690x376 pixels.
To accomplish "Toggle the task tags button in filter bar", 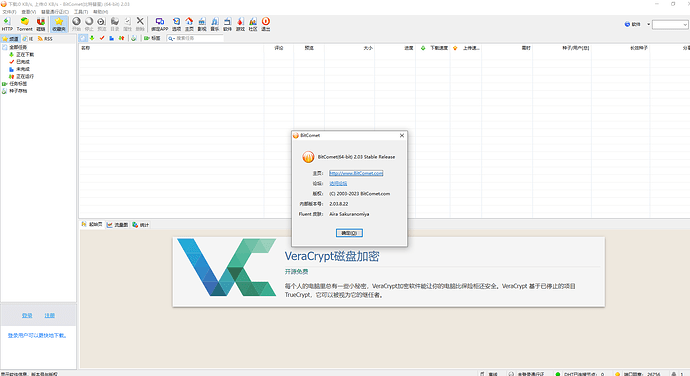I will tap(152, 38).
